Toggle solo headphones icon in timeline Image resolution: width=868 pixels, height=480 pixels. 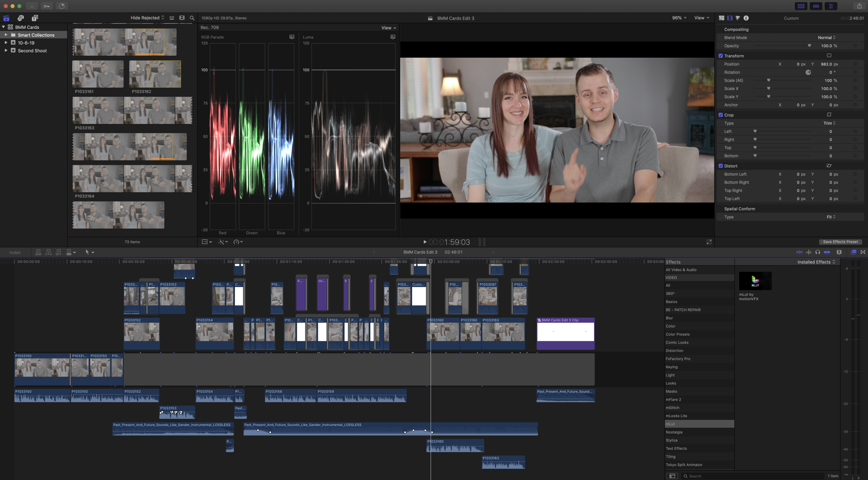[x=818, y=252]
